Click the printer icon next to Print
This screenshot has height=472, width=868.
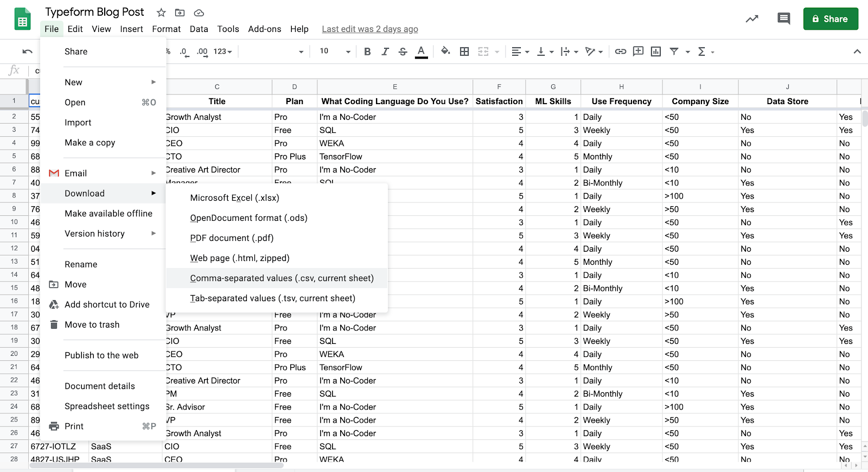[x=54, y=426]
